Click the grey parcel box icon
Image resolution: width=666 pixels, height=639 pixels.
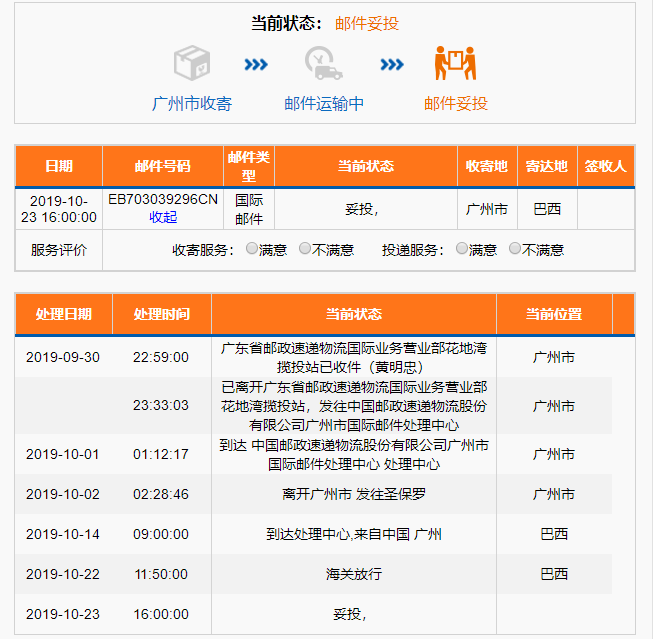click(192, 63)
